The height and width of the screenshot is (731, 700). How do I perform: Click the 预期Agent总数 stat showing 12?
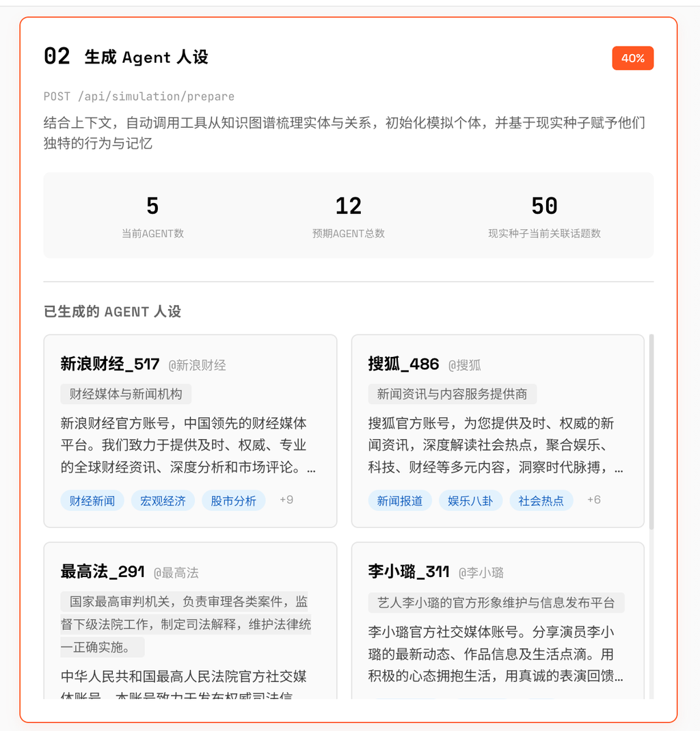coord(349,215)
